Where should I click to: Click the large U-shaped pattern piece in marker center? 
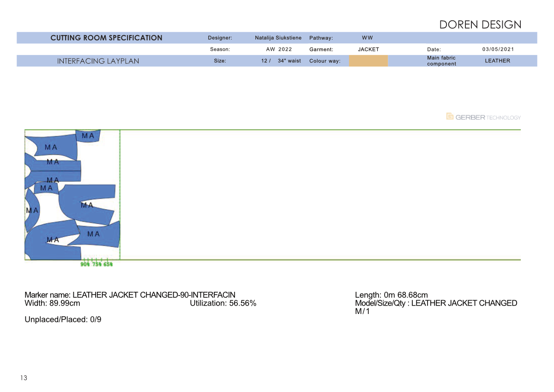pyautogui.click(x=87, y=204)
